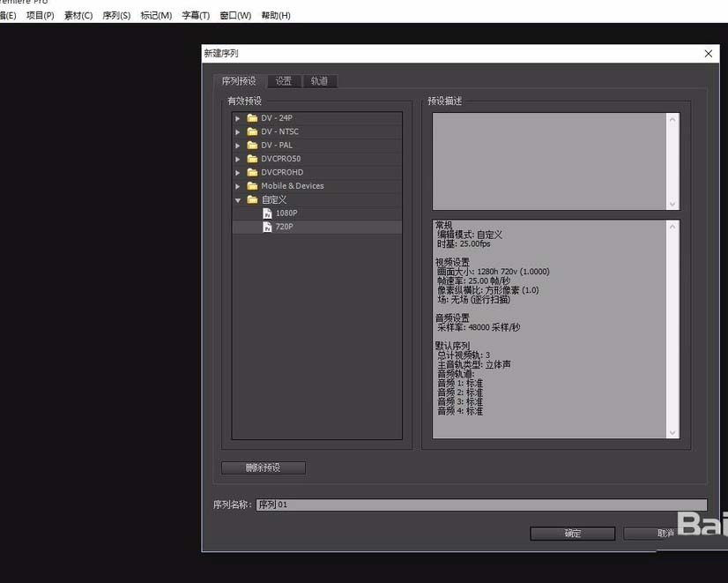Image resolution: width=728 pixels, height=583 pixels.
Task: Expand the Mobile & Devices folder arrow
Action: click(x=238, y=186)
